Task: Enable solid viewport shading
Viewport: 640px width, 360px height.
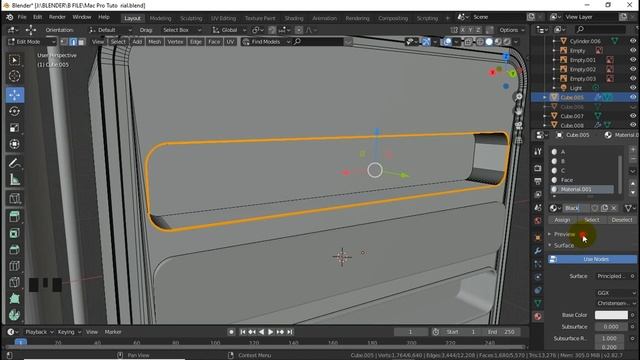Action: pos(489,42)
